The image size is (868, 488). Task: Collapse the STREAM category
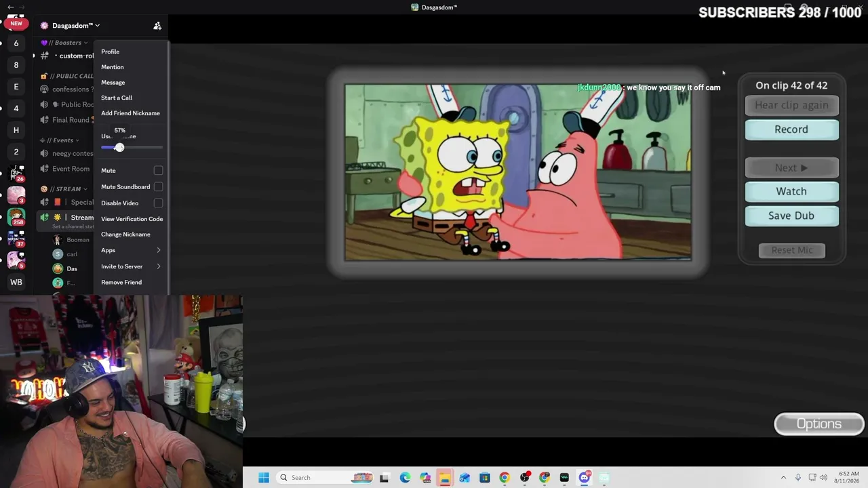pos(64,189)
